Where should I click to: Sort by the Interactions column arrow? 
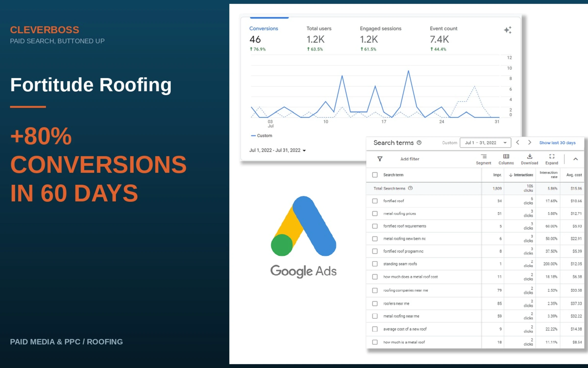pyautogui.click(x=511, y=175)
